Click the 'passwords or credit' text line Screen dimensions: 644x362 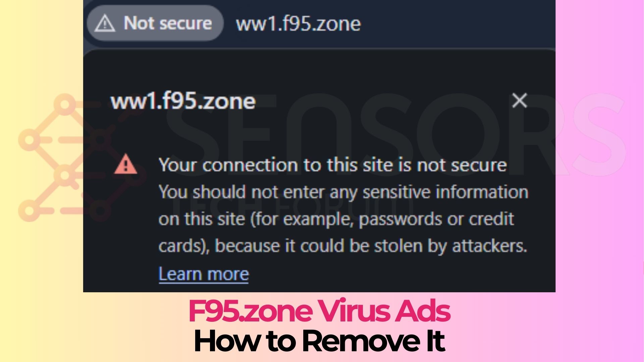436,219
